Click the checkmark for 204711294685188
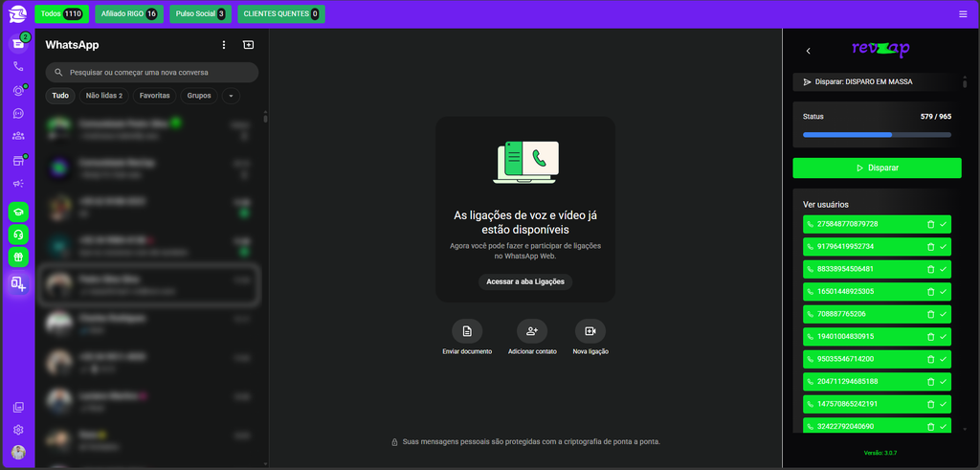 pyautogui.click(x=943, y=381)
